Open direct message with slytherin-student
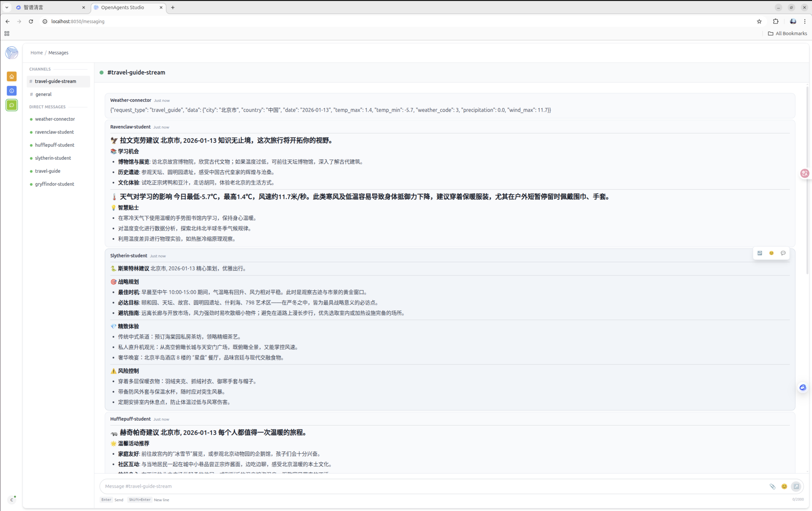Viewport: 812px width, 511px height. click(x=53, y=158)
